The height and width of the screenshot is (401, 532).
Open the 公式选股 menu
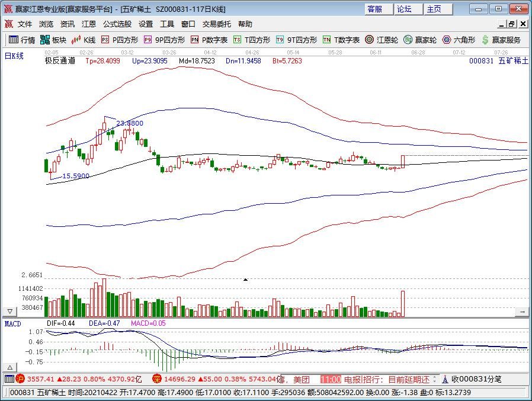[117, 24]
